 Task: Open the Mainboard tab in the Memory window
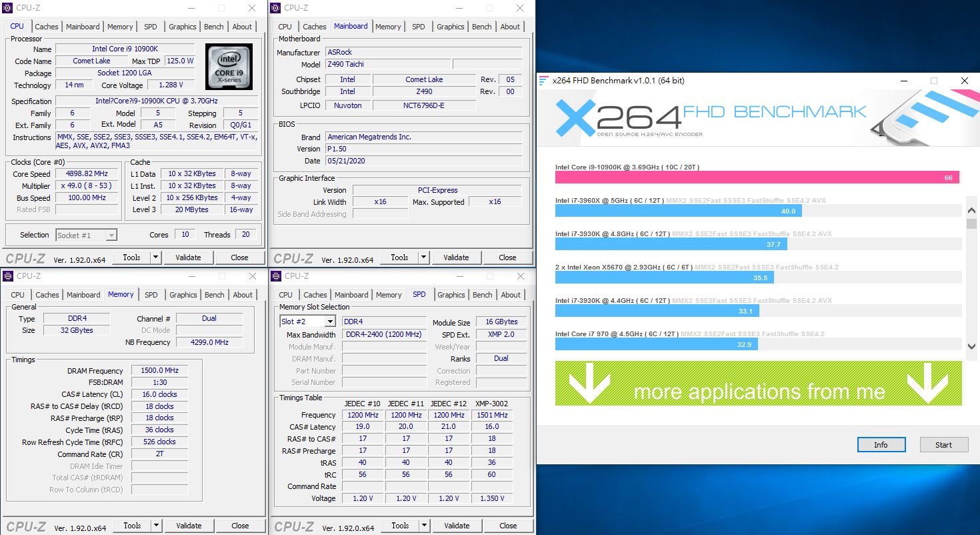pyautogui.click(x=83, y=295)
